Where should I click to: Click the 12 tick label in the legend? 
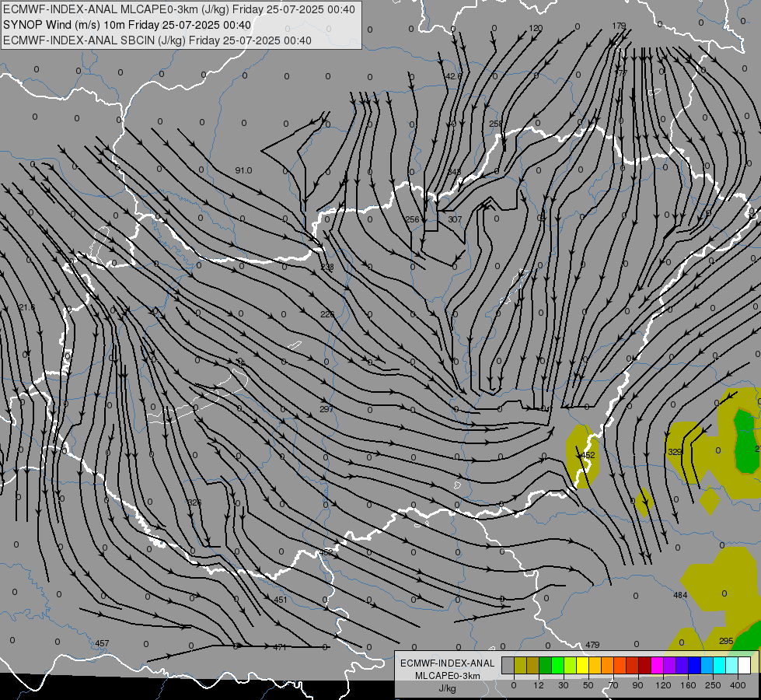point(539,685)
